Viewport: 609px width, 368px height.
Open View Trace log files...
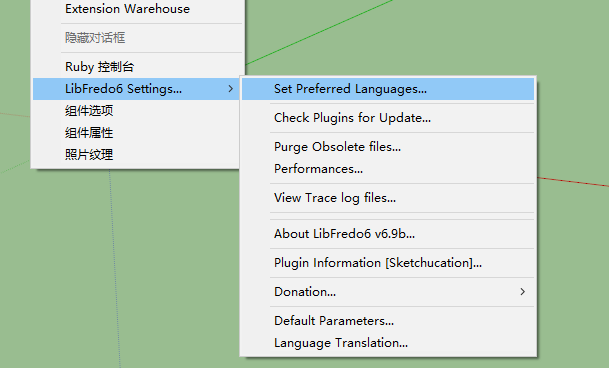388,198
